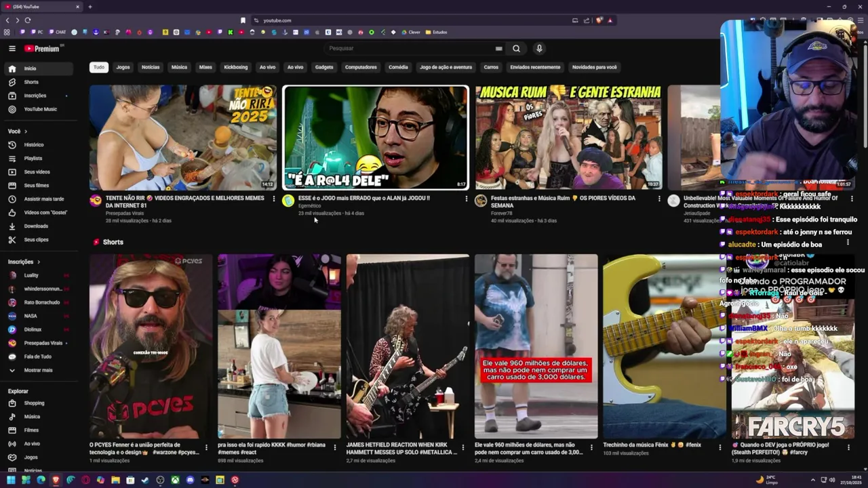Open Jogos under Explorar

click(40, 457)
